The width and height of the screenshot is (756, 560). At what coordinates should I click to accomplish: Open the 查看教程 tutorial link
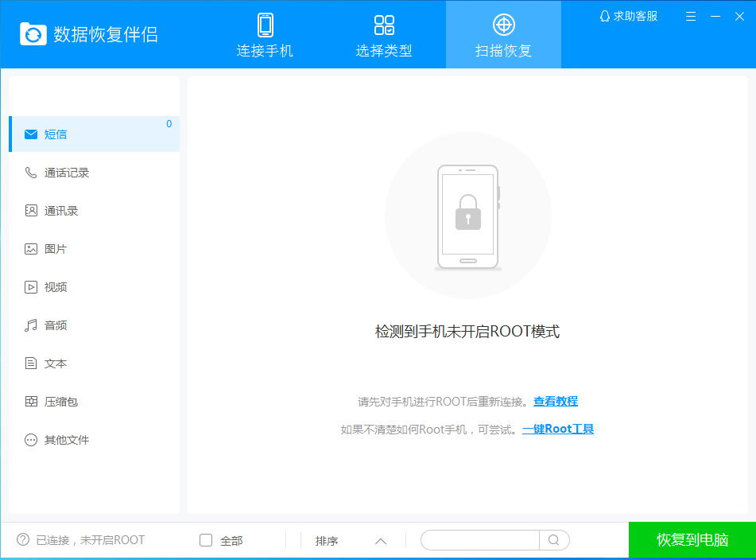tap(556, 402)
